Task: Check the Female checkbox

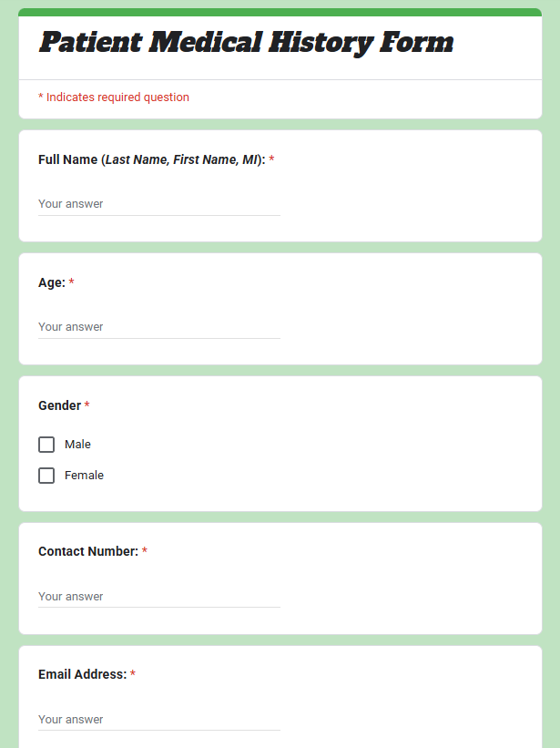Action: pyautogui.click(x=46, y=476)
